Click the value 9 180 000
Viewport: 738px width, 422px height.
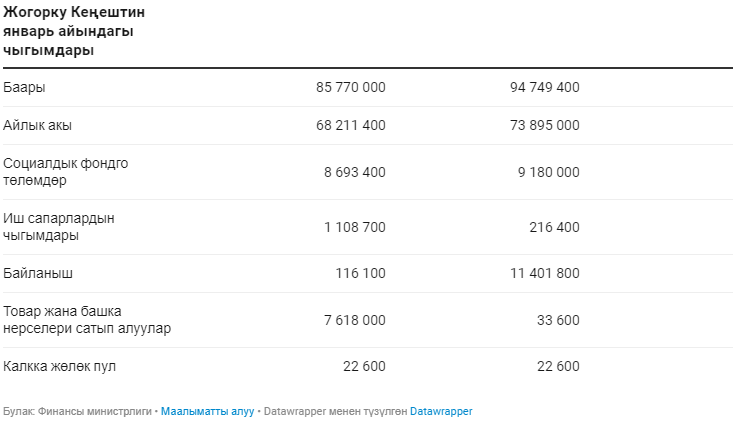(x=548, y=172)
